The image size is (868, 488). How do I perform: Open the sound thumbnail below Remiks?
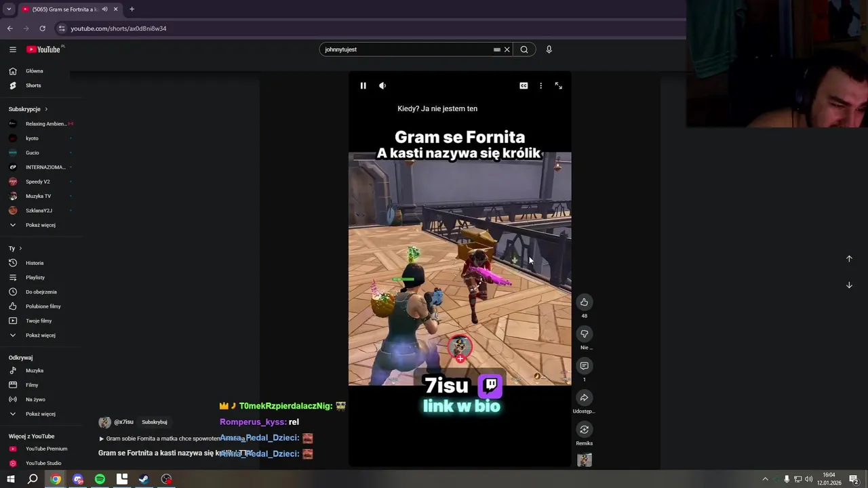point(584,460)
